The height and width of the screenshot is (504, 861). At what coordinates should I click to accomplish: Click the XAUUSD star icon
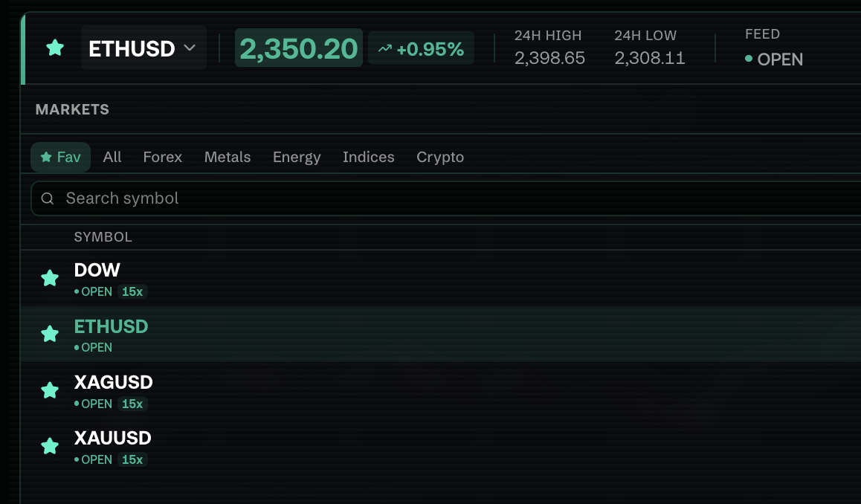point(50,446)
